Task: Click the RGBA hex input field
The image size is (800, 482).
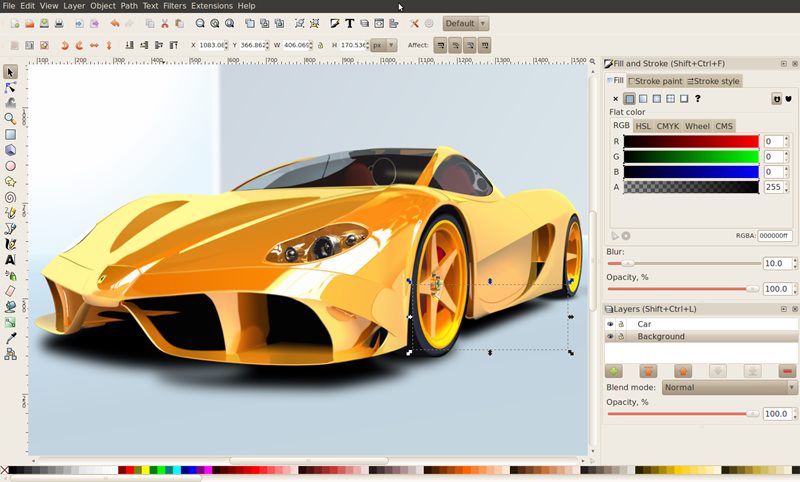Action: [x=775, y=236]
